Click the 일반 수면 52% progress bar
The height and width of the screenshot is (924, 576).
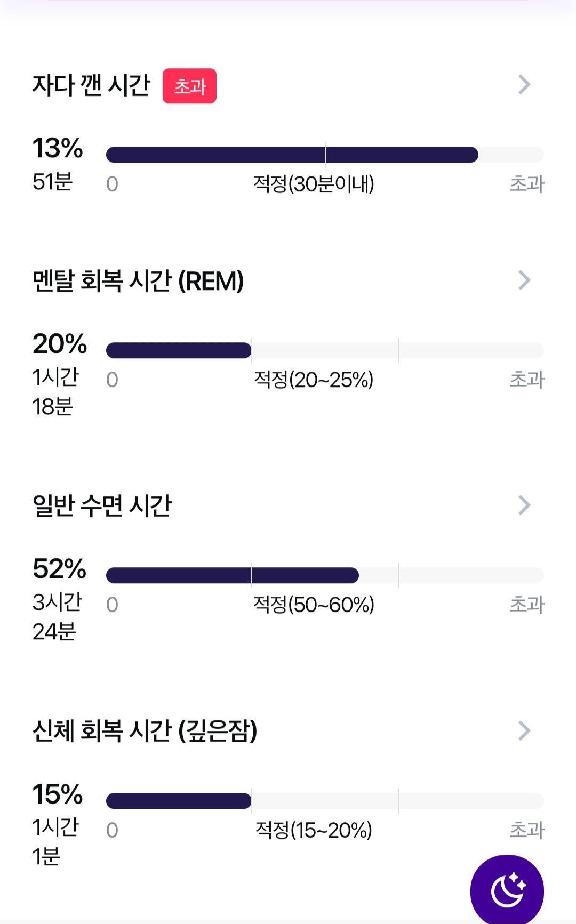point(325,575)
